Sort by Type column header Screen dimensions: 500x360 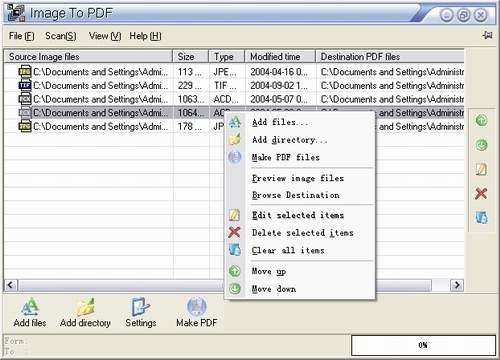click(227, 57)
